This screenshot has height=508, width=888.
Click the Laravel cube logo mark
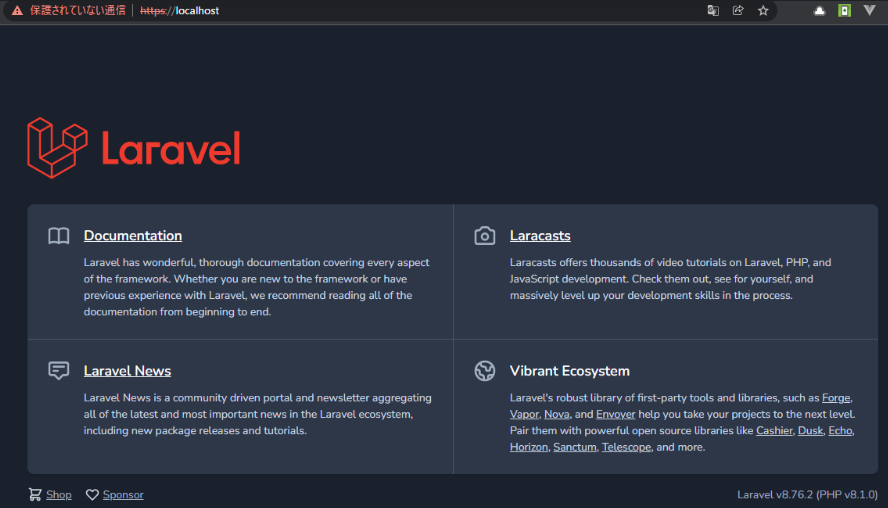click(57, 148)
